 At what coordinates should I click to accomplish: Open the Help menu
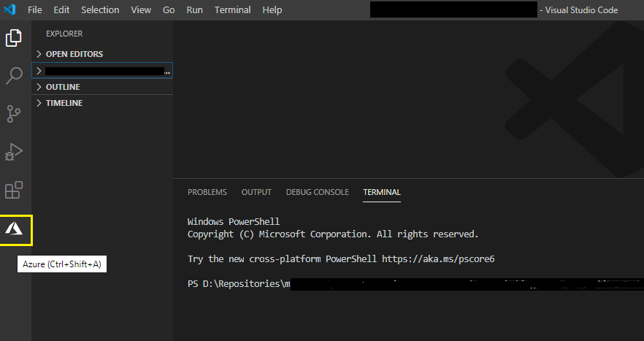(272, 10)
